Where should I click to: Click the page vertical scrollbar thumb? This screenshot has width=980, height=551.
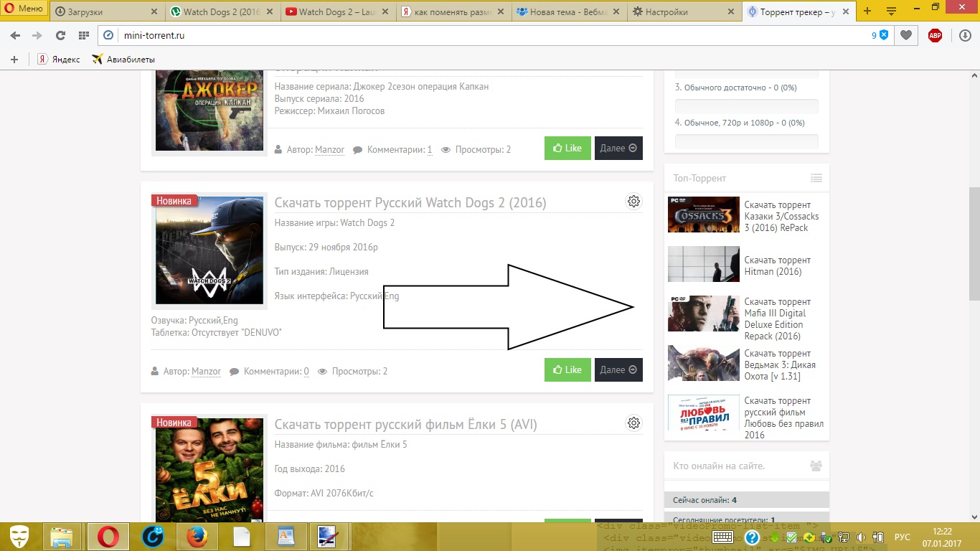[x=974, y=244]
